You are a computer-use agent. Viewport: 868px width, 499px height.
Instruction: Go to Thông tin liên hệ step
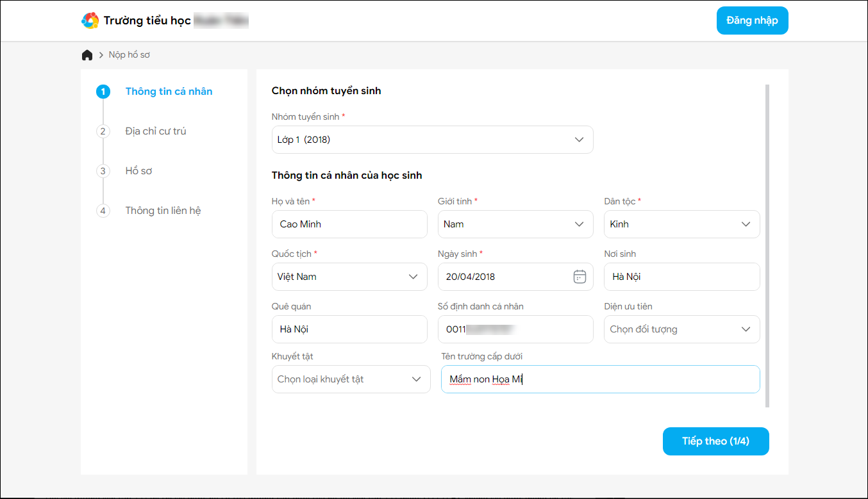pos(163,211)
